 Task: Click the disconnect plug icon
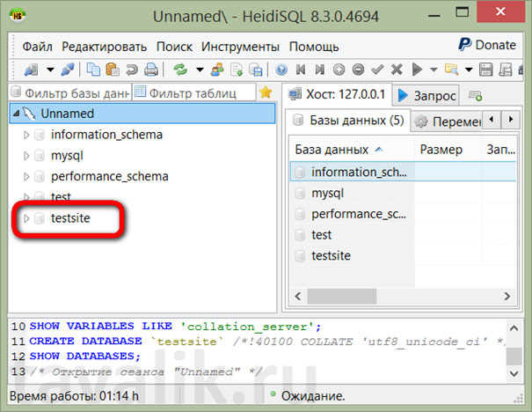[68, 70]
